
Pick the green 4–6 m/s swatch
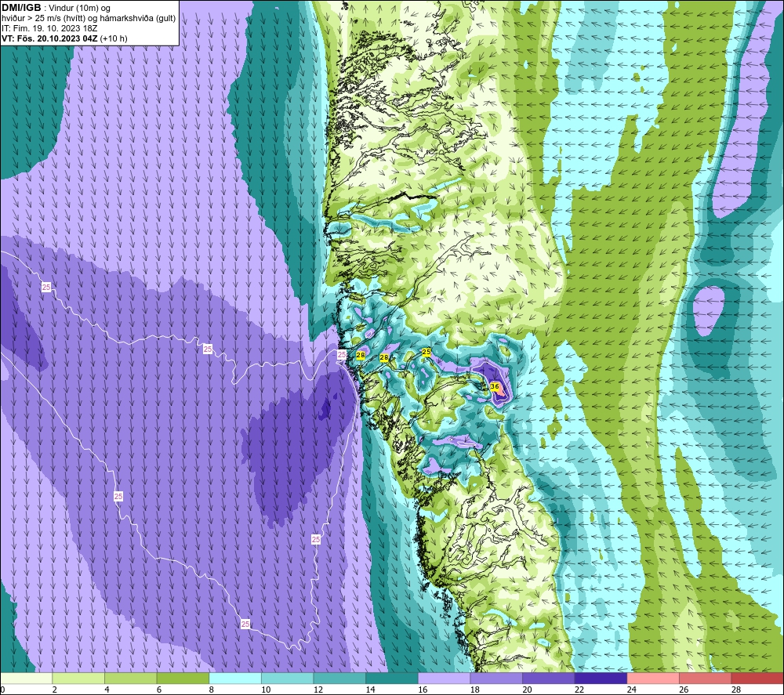click(x=130, y=679)
